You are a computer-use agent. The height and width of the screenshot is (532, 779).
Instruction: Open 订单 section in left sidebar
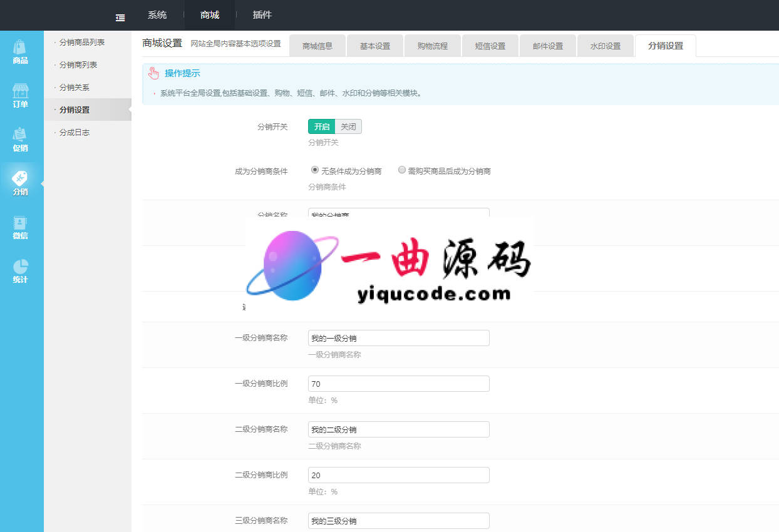point(21,96)
